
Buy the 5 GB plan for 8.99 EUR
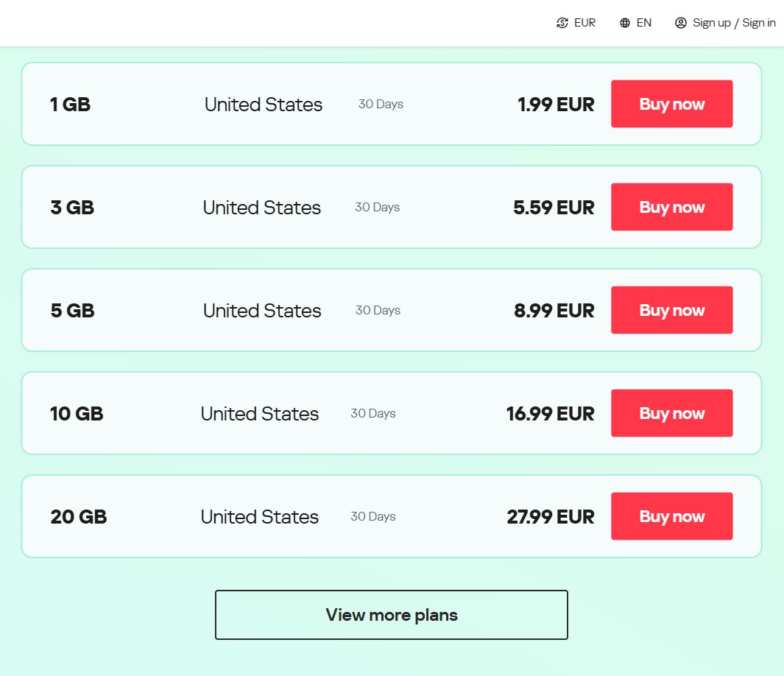[671, 310]
